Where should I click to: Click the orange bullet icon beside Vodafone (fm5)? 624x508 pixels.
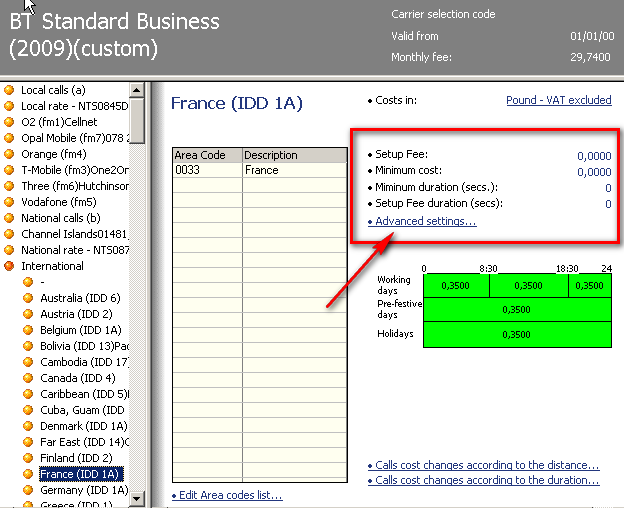pos(10,202)
